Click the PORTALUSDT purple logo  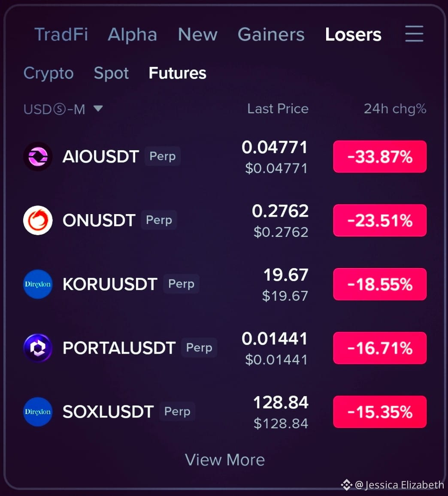pos(38,348)
